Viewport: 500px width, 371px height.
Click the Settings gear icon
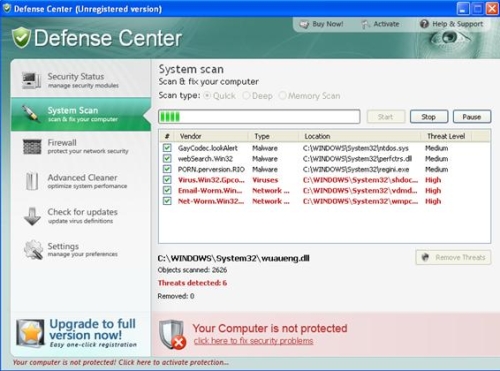tap(33, 250)
